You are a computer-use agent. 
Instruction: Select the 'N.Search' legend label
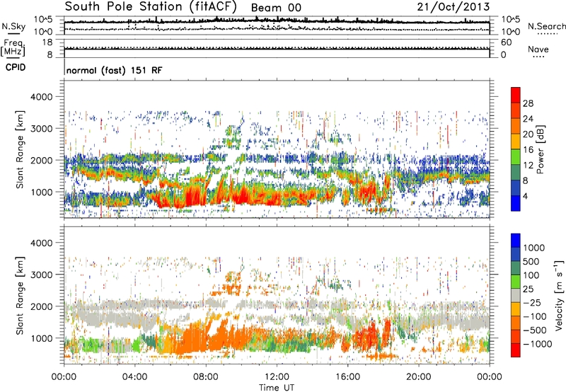click(546, 26)
